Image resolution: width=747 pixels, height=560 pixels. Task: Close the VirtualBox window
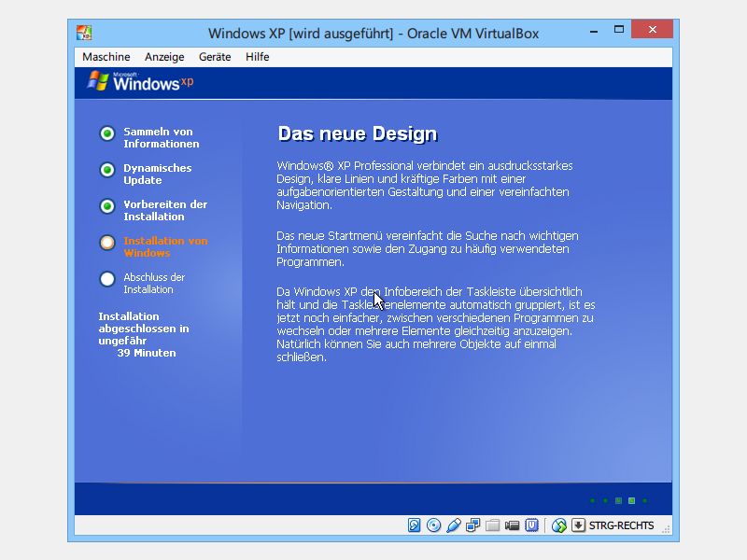pyautogui.click(x=652, y=30)
